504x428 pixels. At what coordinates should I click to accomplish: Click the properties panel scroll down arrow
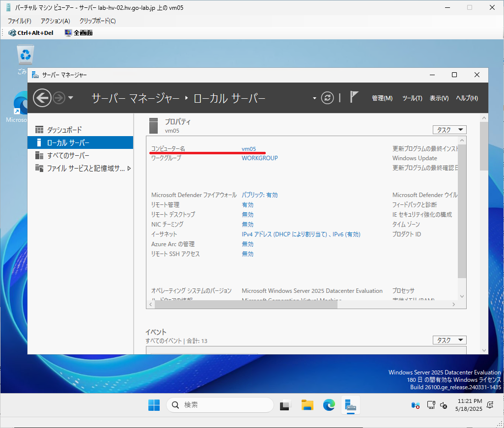point(462,296)
